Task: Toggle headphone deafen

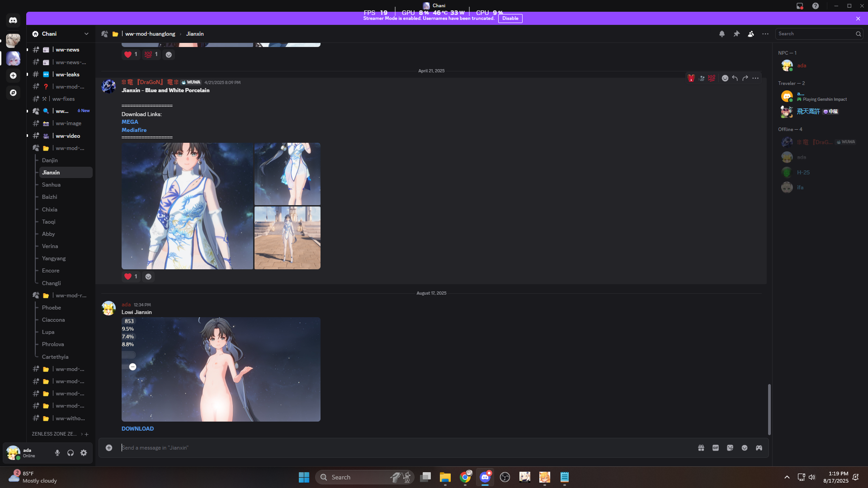Action: click(71, 453)
